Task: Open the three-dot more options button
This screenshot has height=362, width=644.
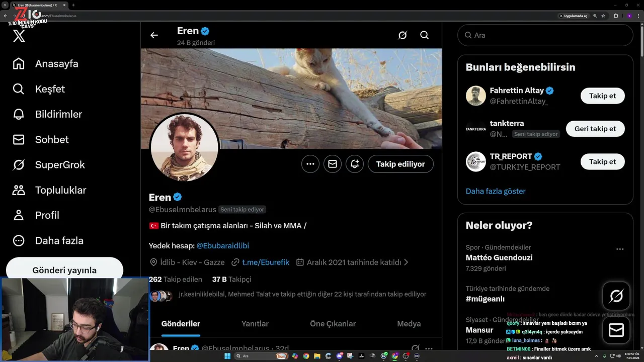Action: click(310, 164)
